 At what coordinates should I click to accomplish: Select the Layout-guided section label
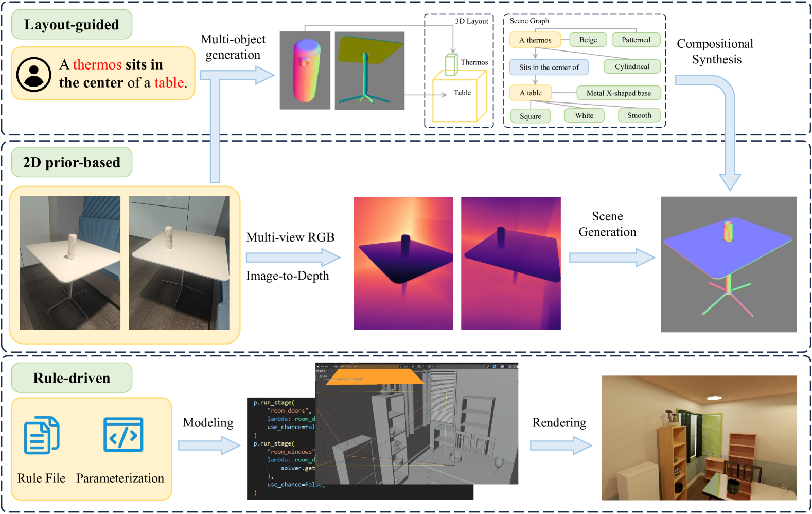coord(72,24)
